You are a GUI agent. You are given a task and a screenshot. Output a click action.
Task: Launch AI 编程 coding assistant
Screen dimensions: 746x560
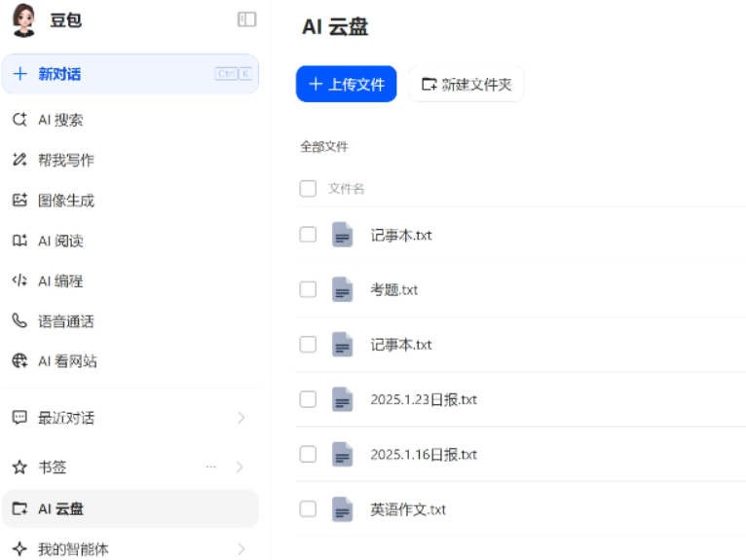pyautogui.click(x=130, y=280)
